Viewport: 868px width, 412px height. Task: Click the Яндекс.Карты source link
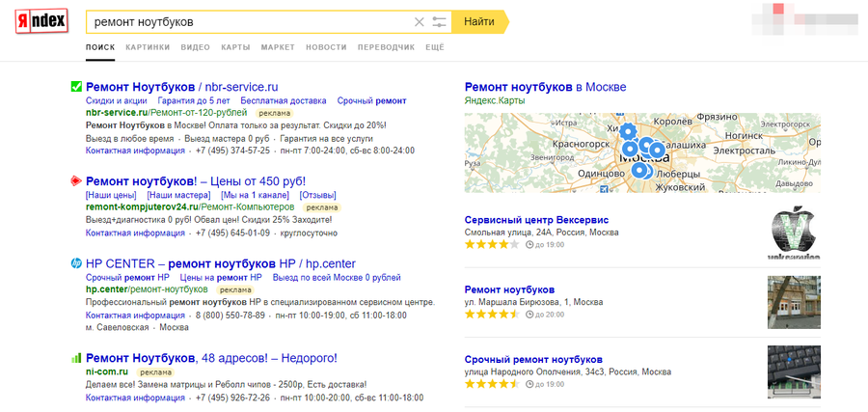click(495, 101)
